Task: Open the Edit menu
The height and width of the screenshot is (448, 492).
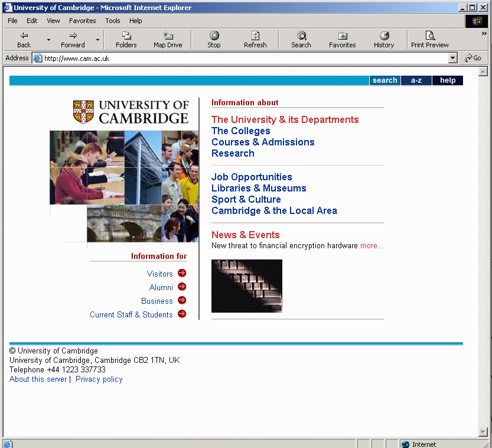Action: coord(32,21)
